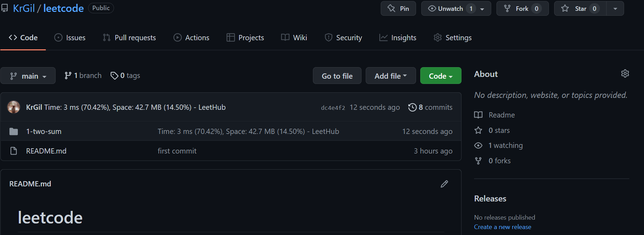Open the first commit message link
644x235 pixels.
(177, 151)
